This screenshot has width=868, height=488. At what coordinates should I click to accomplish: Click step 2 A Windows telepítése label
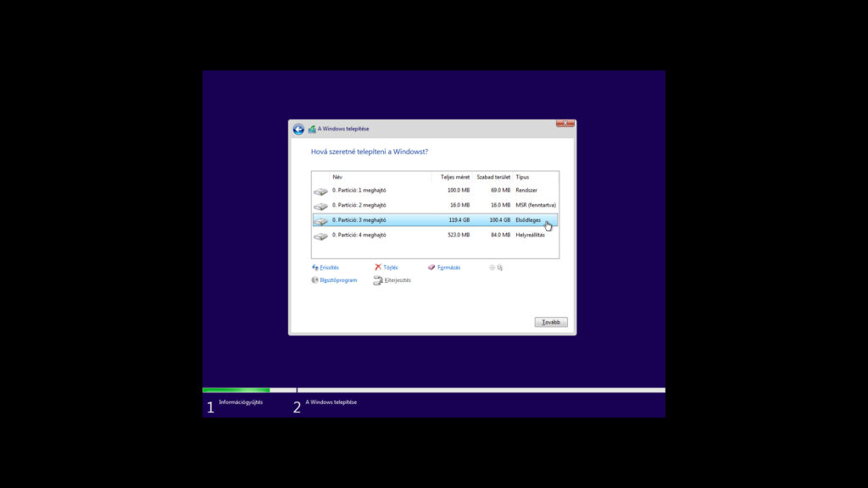331,402
